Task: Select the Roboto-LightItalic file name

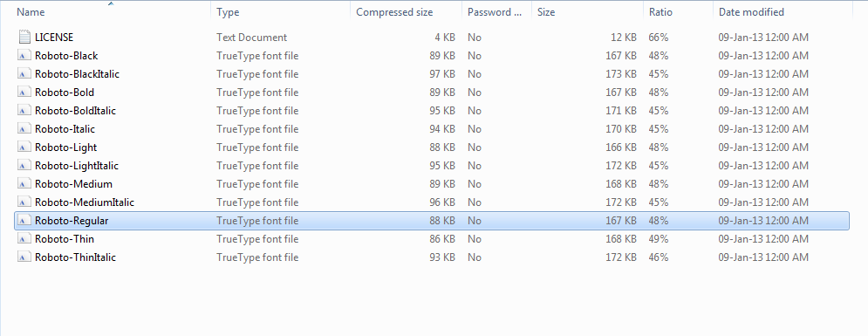Action: click(77, 165)
